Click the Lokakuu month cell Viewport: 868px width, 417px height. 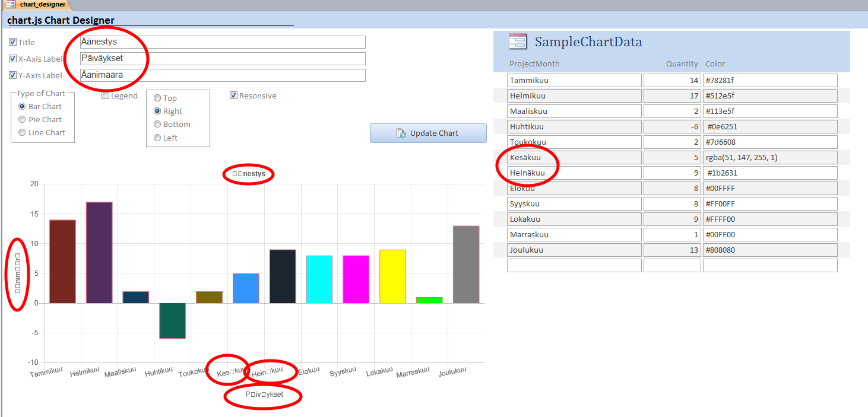coord(574,219)
